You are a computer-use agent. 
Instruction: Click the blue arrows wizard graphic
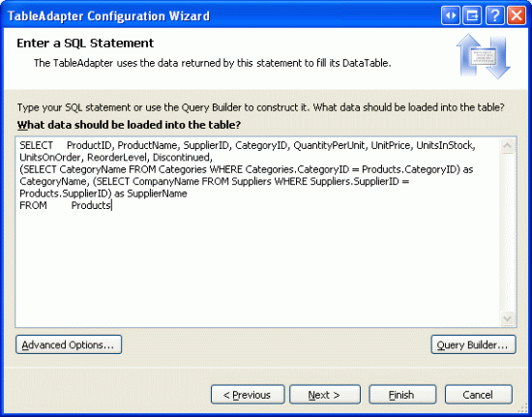(483, 56)
